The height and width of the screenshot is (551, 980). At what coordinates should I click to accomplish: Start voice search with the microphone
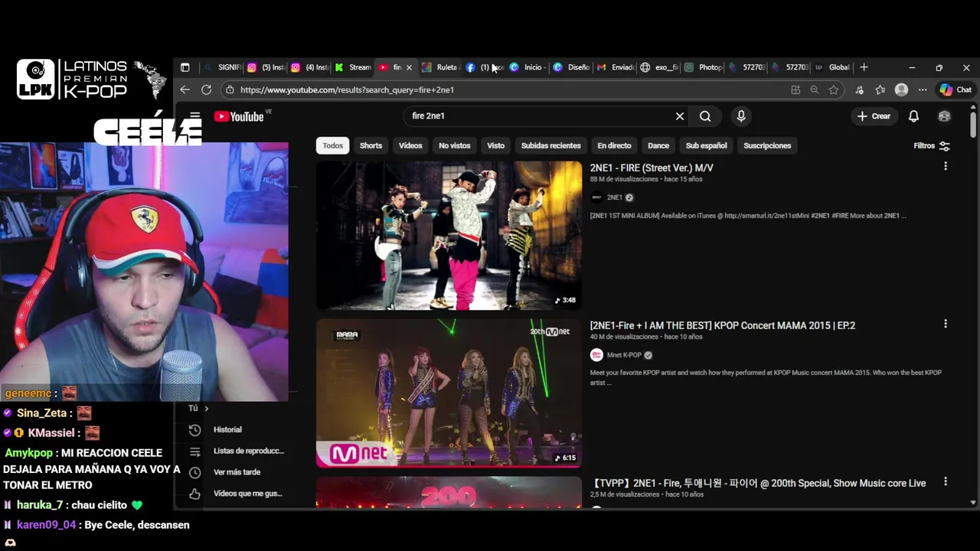[740, 116]
